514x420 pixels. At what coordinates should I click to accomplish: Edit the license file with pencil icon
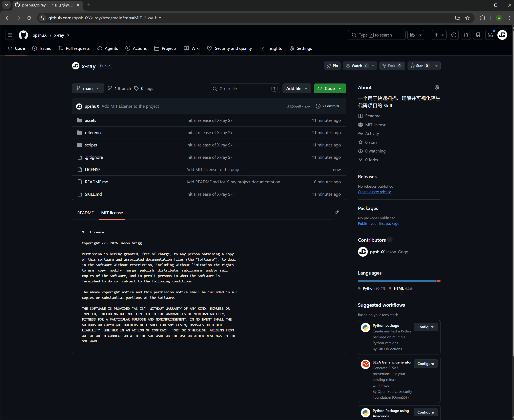tap(336, 213)
